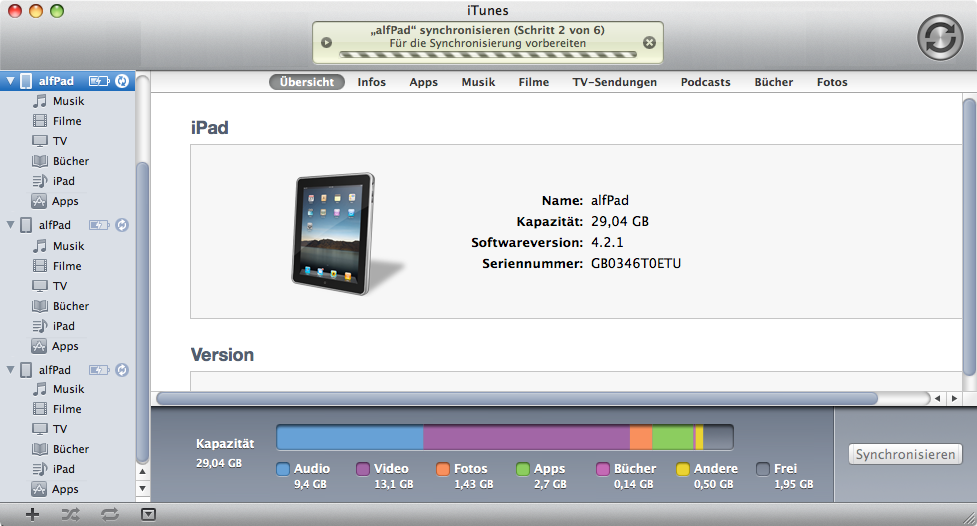Click the eject icon of the second alfPad
This screenshot has width=977, height=526.
click(122, 225)
